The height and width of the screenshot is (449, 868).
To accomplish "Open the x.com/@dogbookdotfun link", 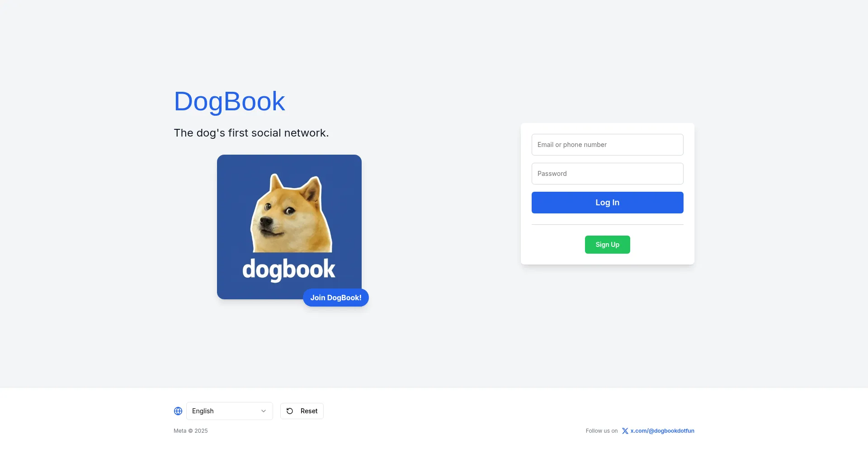I will coord(662,431).
